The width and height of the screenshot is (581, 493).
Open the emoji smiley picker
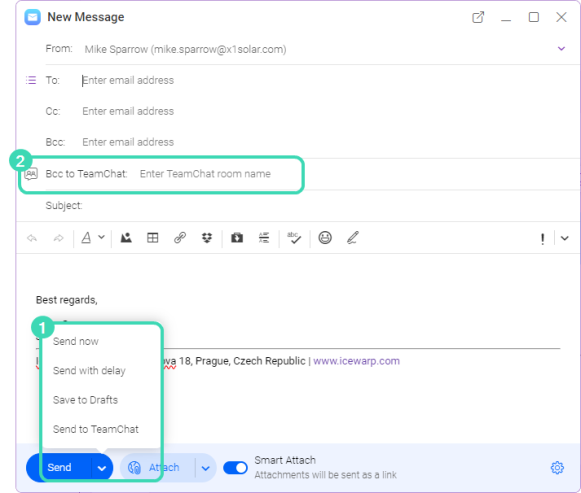[x=325, y=237]
